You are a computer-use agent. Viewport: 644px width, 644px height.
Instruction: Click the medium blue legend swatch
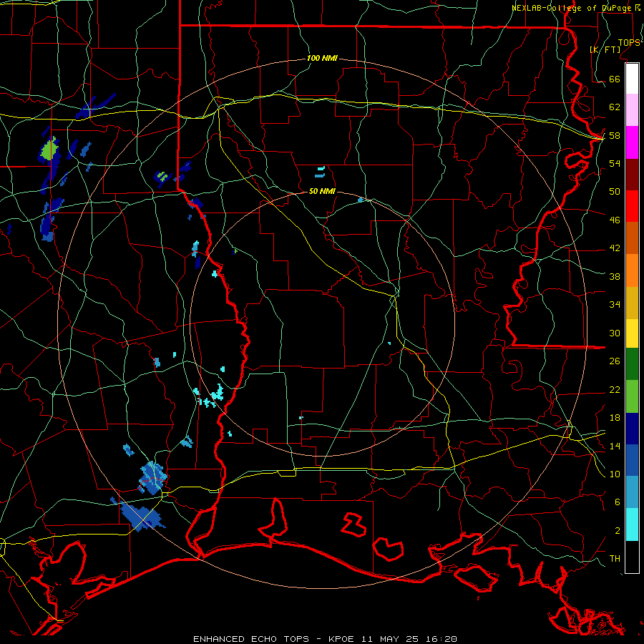point(632,460)
